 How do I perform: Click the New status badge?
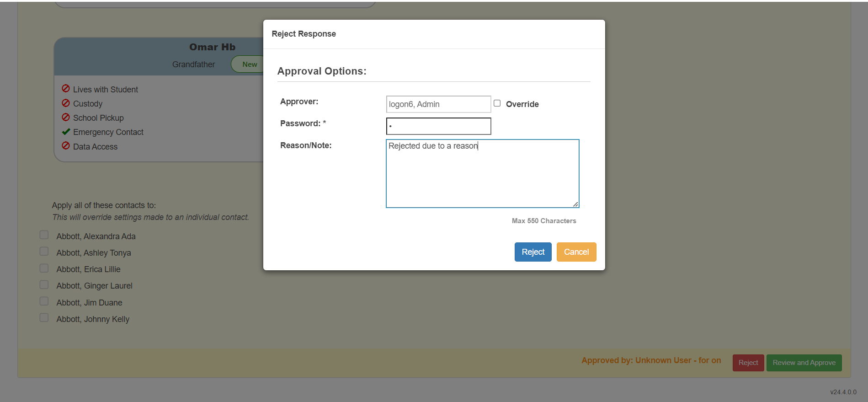point(249,64)
